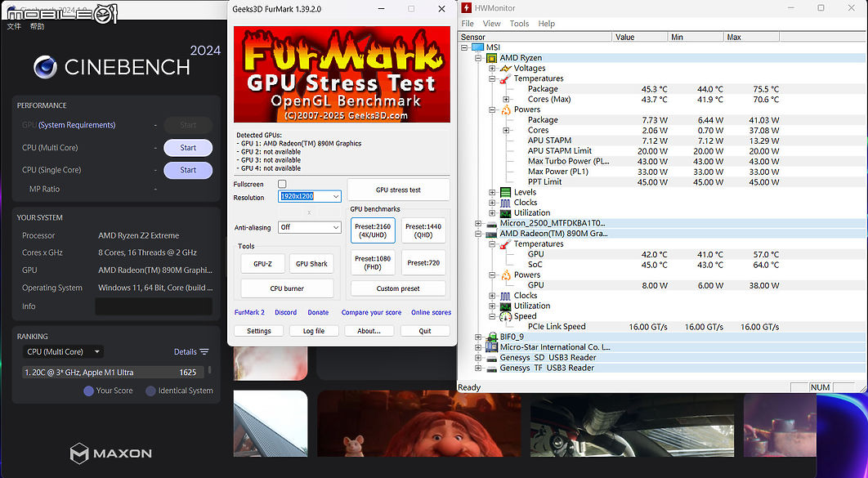Select the Your Score radio option
Screen dimensions: 868x478
click(88, 391)
